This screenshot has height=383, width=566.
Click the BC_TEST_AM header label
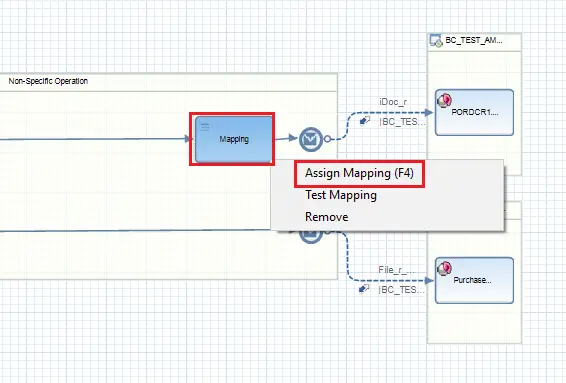tap(474, 40)
